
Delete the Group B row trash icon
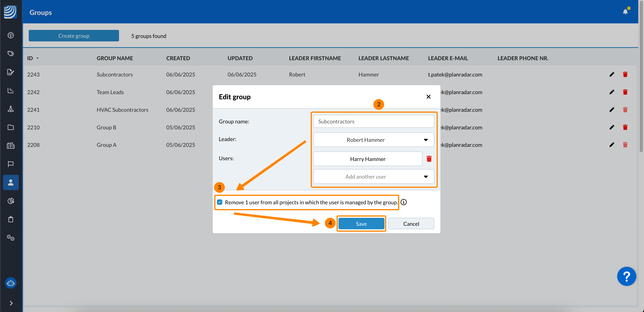click(x=625, y=127)
